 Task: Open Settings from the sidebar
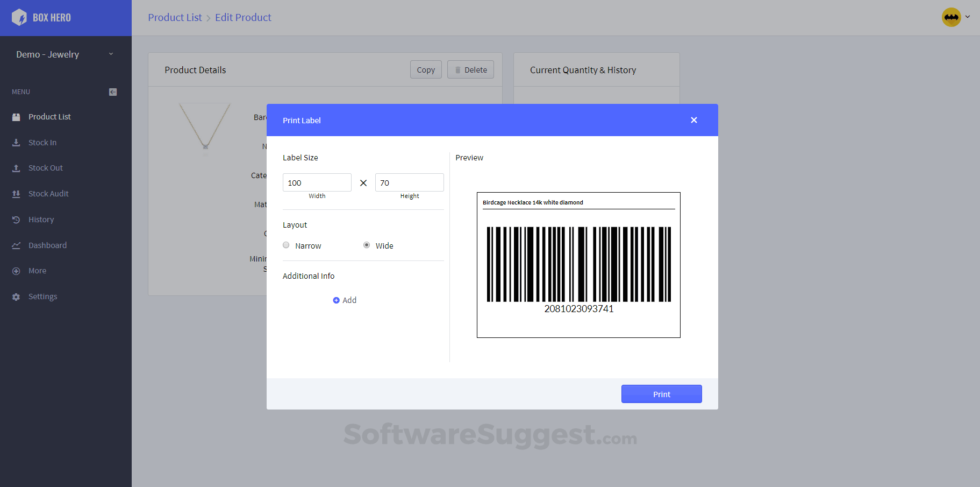point(42,297)
